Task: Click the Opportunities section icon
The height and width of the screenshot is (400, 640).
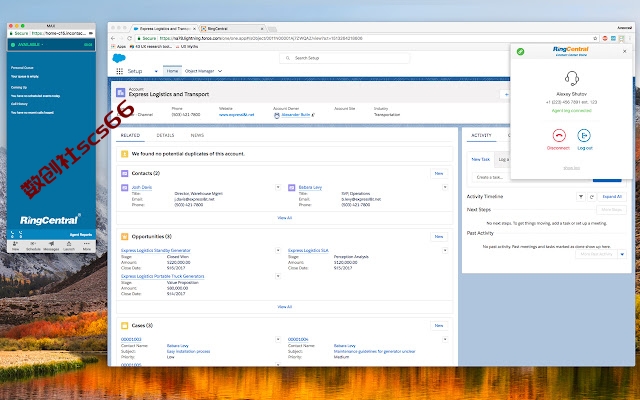Action: (x=124, y=237)
